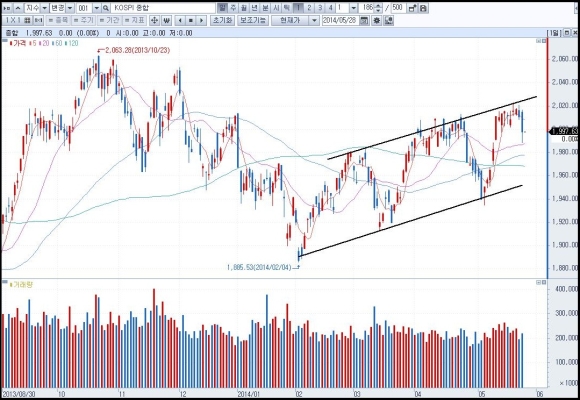Viewport: 580px width, 400px height.
Task: Click the W (won) toolbar icon
Action: point(166,20)
